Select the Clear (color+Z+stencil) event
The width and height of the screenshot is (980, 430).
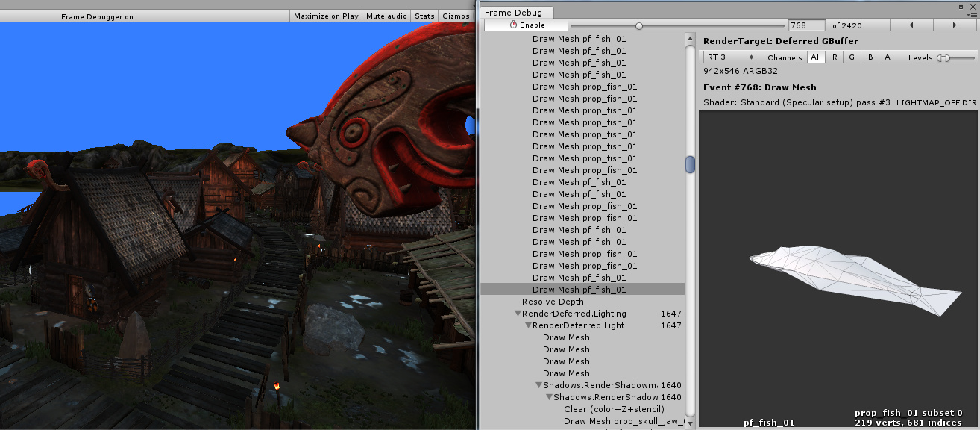614,409
